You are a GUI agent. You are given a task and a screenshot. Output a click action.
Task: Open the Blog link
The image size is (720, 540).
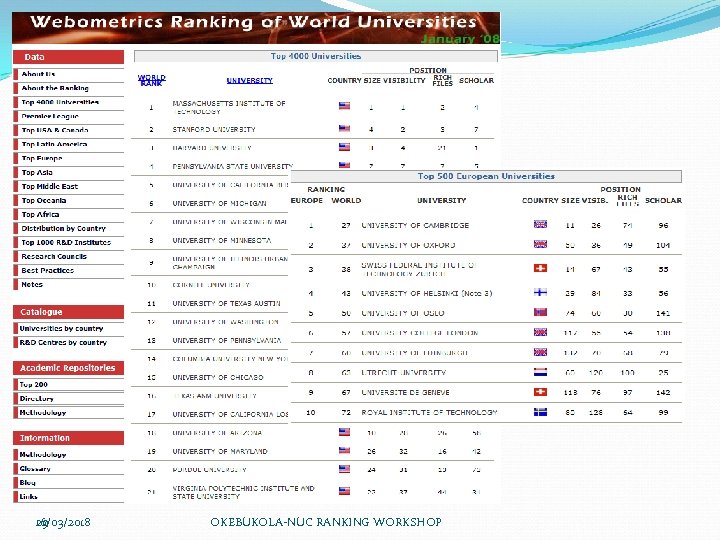pyautogui.click(x=28, y=482)
